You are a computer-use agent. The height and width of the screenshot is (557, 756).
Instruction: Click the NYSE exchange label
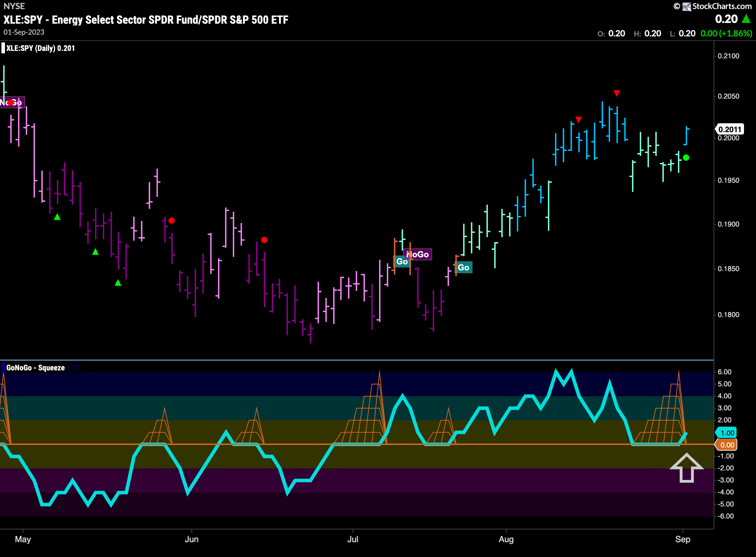(14, 6)
